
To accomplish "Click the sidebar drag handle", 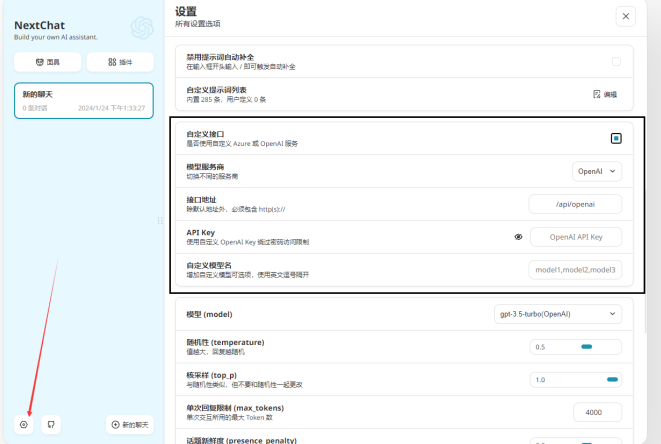I will pyautogui.click(x=160, y=221).
